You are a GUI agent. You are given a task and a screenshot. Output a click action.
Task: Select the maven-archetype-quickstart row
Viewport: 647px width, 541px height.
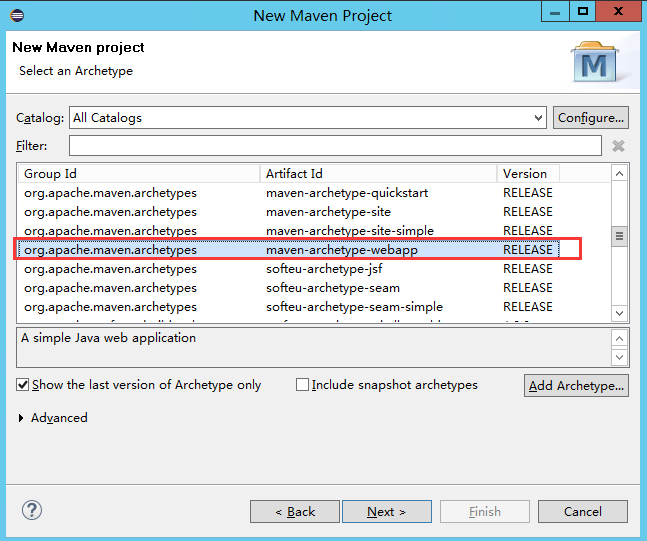point(289,193)
